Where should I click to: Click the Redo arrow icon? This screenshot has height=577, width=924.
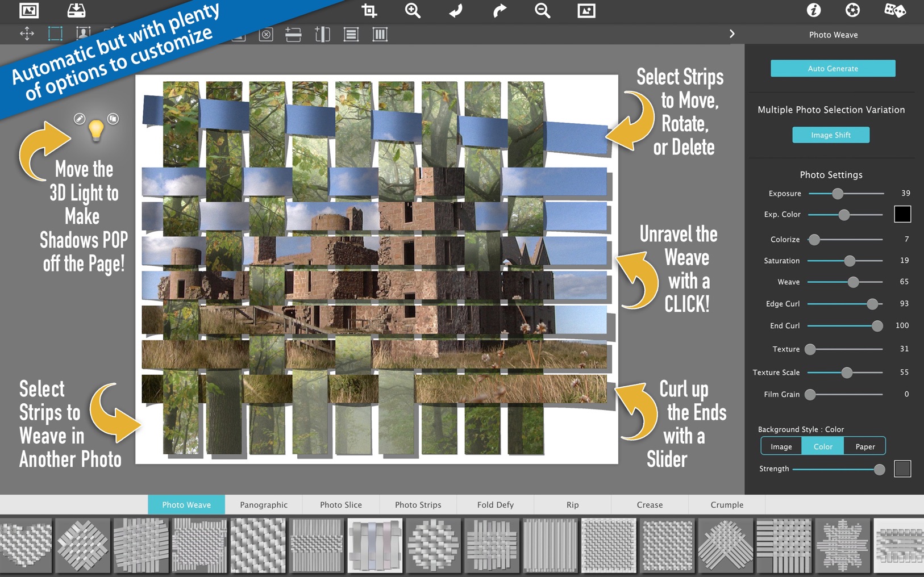499,11
